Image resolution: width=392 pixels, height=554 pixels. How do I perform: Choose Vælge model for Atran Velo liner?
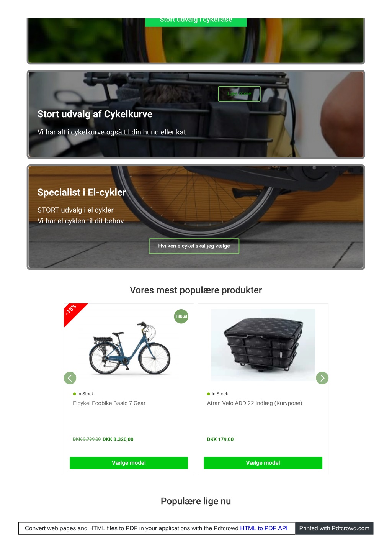[263, 463]
